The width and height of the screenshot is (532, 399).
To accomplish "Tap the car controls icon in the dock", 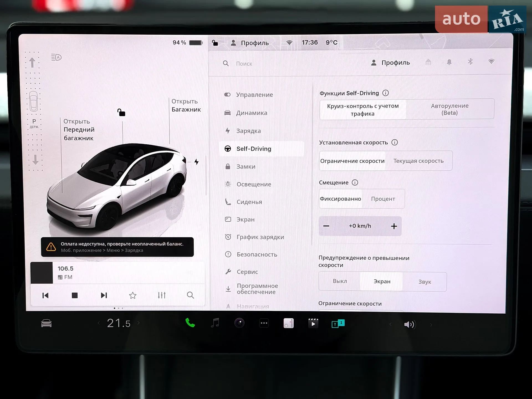I will tap(46, 323).
